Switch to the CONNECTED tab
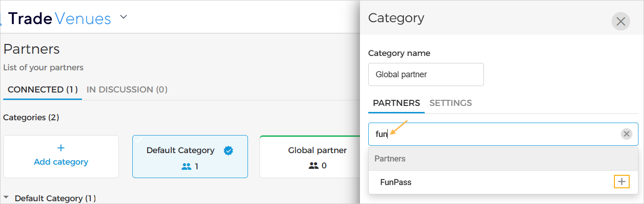644x204 pixels. tap(43, 90)
